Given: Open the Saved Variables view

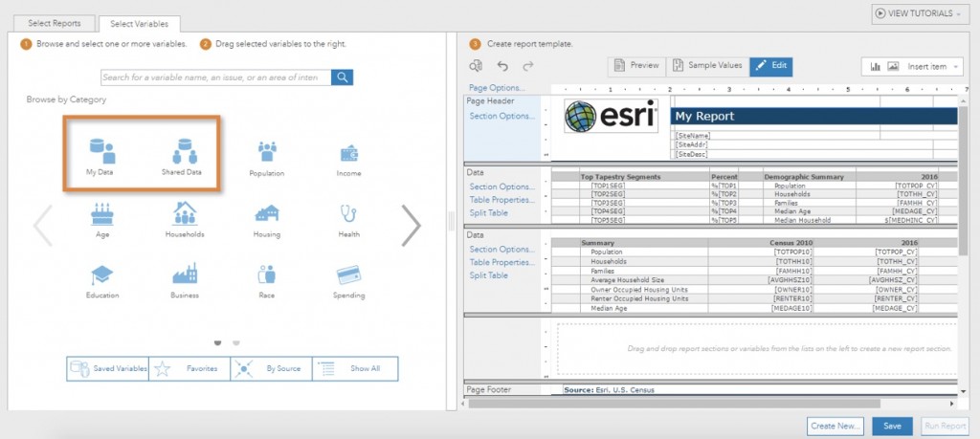Looking at the screenshot, I should (107, 368).
